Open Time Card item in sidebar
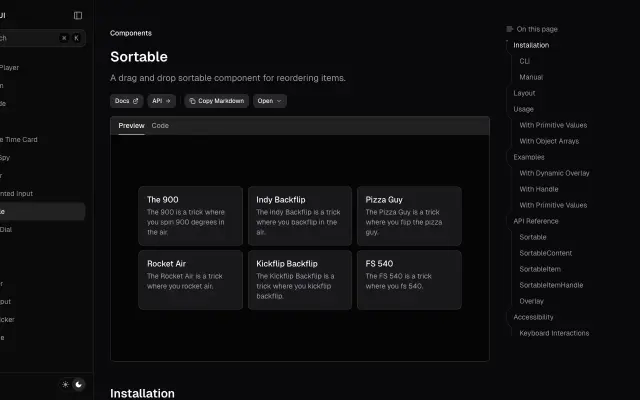The width and height of the screenshot is (640, 400). [x=19, y=140]
